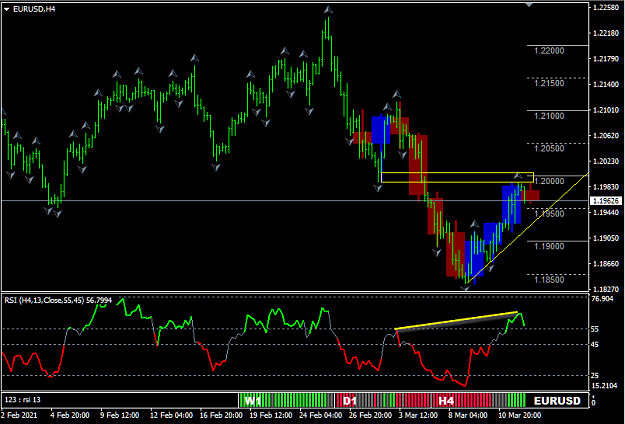Select the yellow rectangle zone near 1.20000
625x424 pixels.
click(x=457, y=177)
